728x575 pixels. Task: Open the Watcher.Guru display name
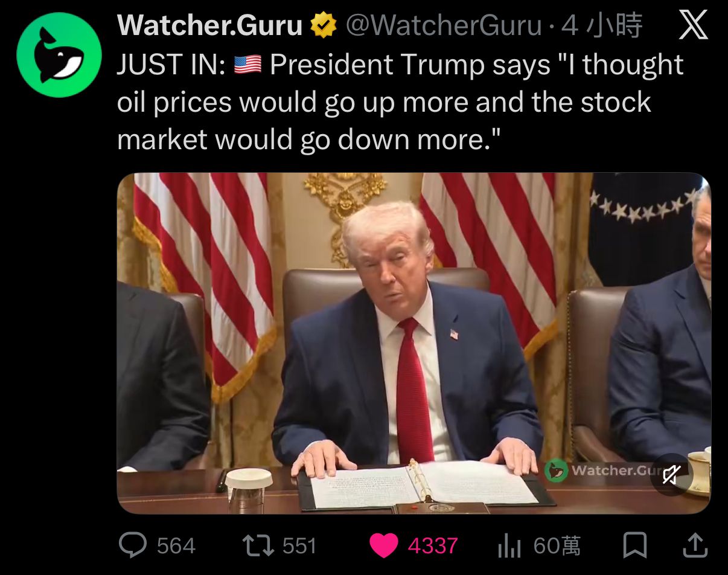209,25
